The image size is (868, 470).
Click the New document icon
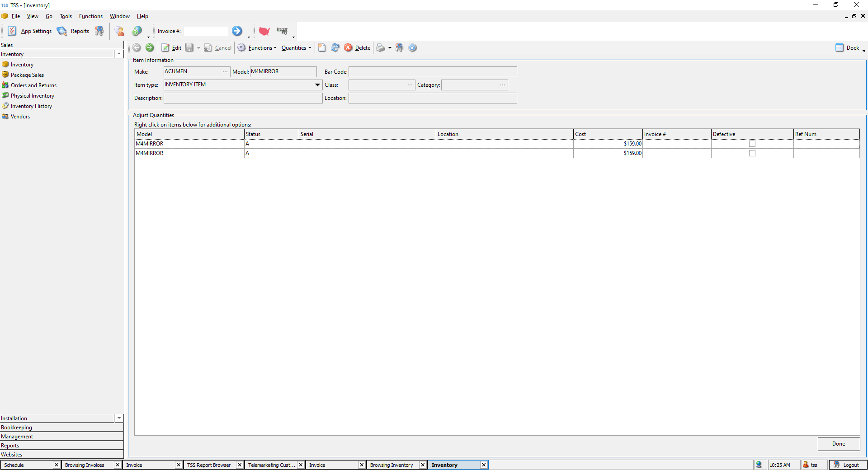click(322, 48)
